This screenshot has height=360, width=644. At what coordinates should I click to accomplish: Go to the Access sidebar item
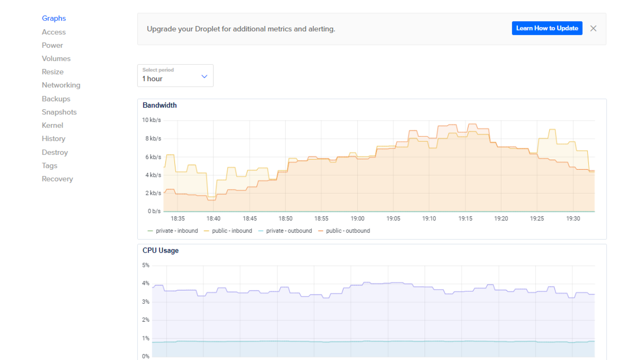pos(54,32)
